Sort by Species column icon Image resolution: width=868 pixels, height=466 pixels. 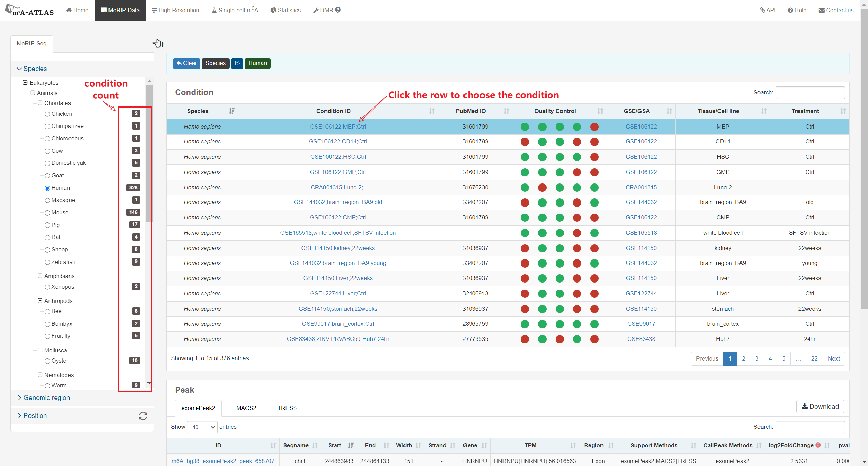(x=232, y=111)
